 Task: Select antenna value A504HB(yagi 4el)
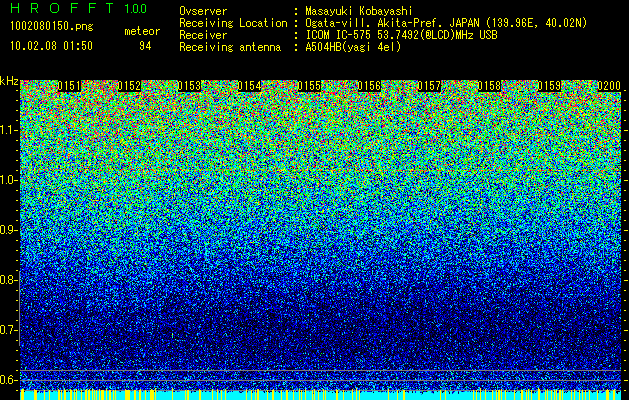coord(353,47)
